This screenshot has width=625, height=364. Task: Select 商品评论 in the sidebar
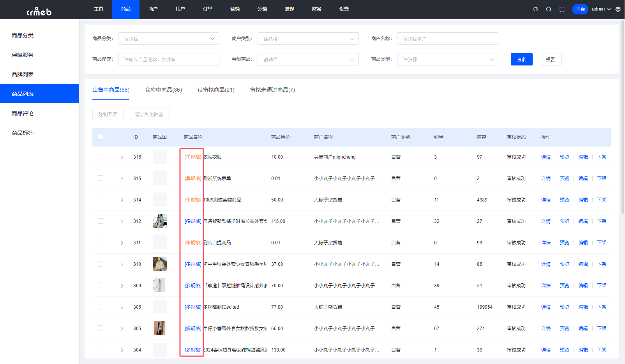(x=22, y=113)
